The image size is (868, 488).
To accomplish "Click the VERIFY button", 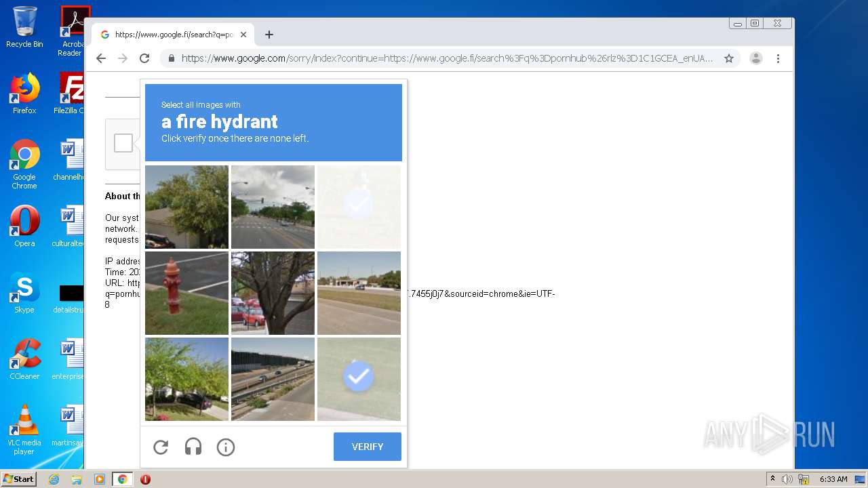I will pos(368,447).
